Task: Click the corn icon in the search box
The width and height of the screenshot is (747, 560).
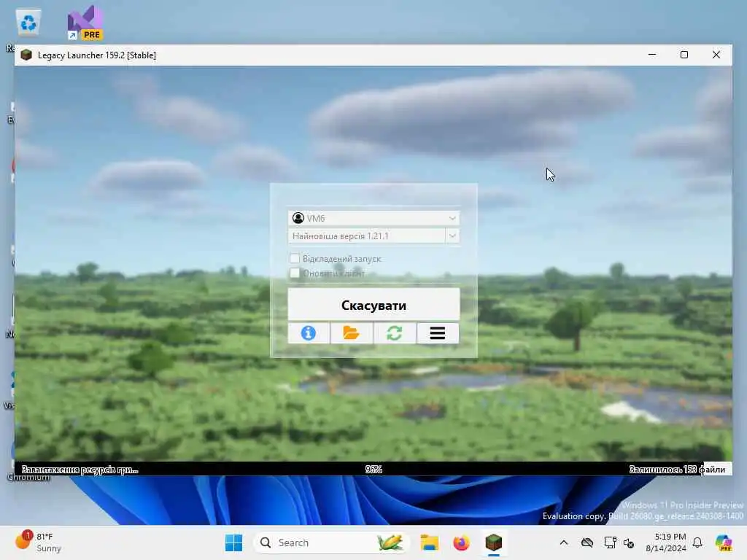Action: tap(390, 542)
